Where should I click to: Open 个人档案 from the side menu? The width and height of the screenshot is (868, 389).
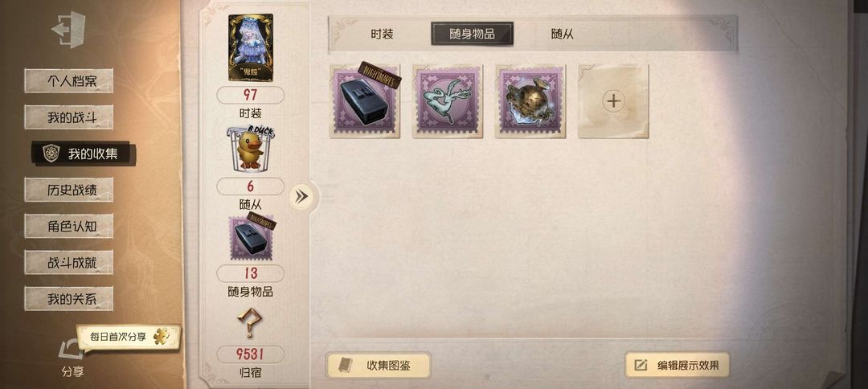click(x=68, y=81)
